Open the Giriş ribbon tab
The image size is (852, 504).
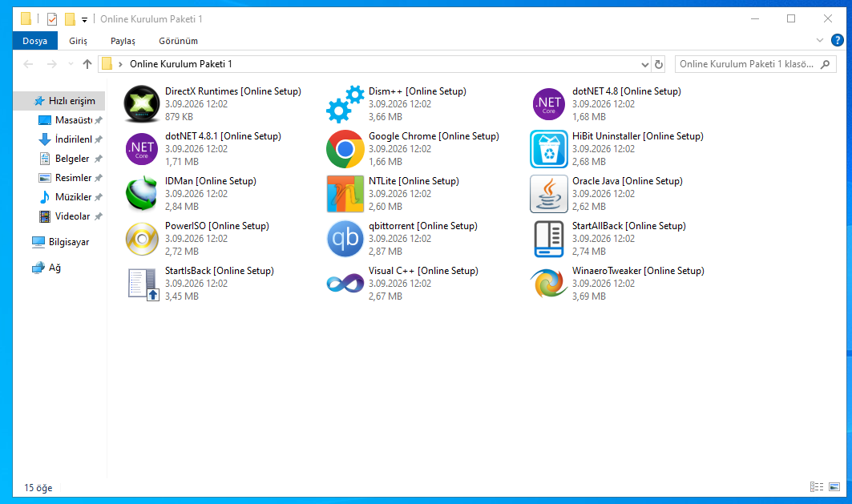pos(78,41)
